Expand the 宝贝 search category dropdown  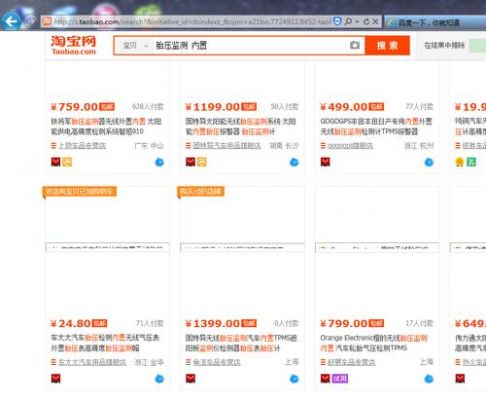pyautogui.click(x=135, y=45)
